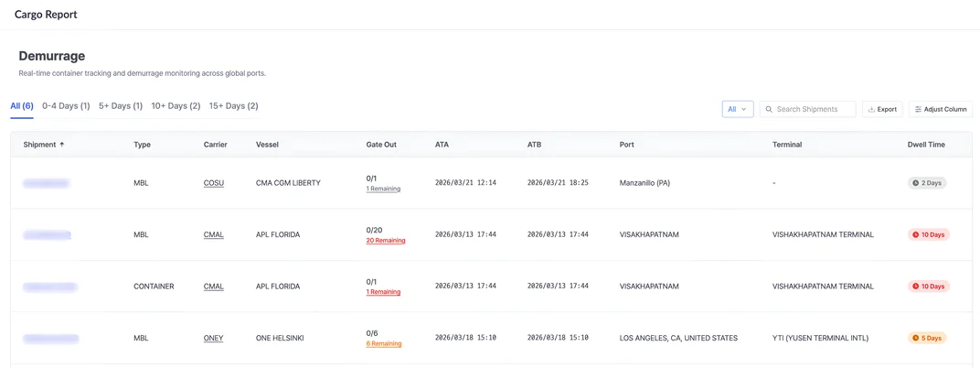Click the Demurrage heading
Viewport: 980px width, 368px height.
[x=52, y=56]
